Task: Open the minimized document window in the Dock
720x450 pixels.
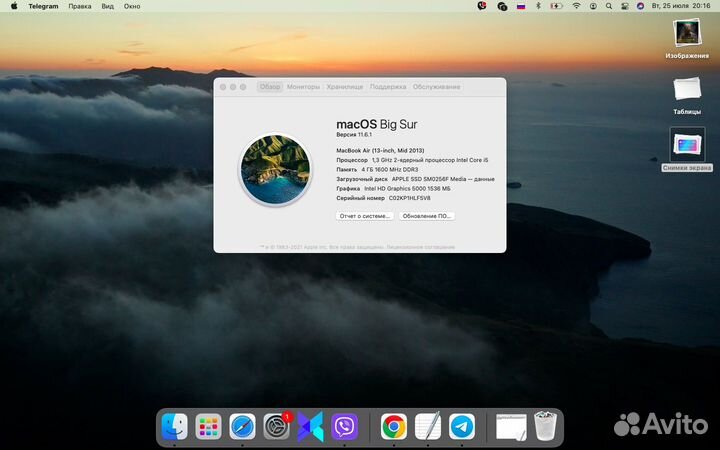Action: [x=511, y=427]
